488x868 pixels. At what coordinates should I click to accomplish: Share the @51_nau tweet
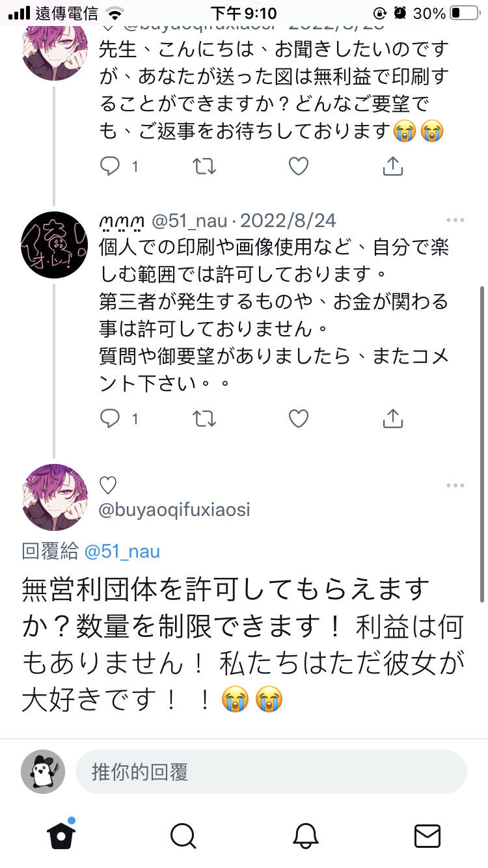tap(392, 418)
